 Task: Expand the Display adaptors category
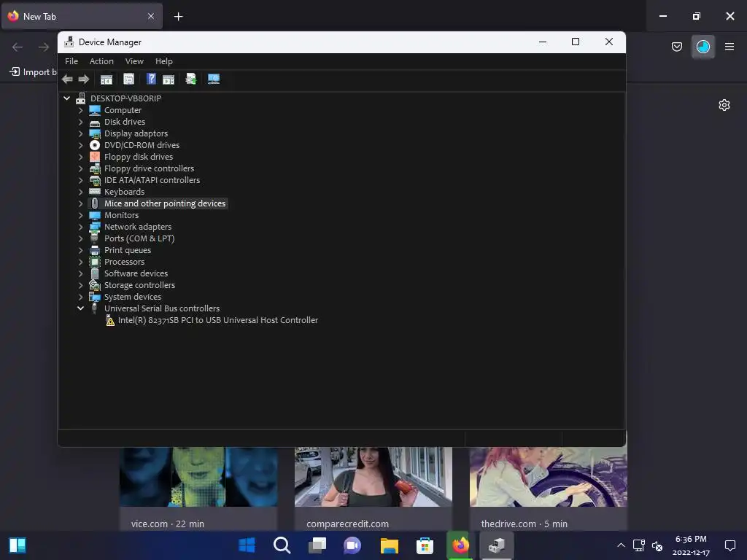tap(80, 133)
